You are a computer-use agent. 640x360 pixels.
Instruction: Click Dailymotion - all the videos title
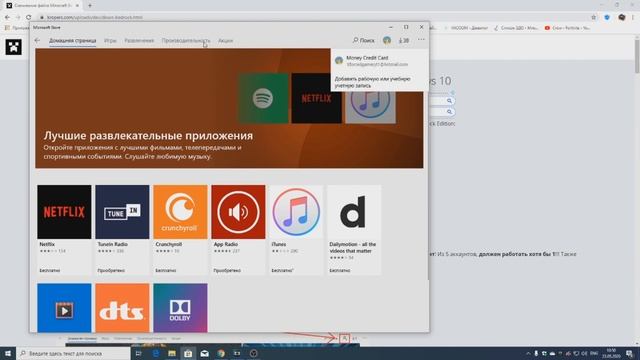click(x=353, y=247)
